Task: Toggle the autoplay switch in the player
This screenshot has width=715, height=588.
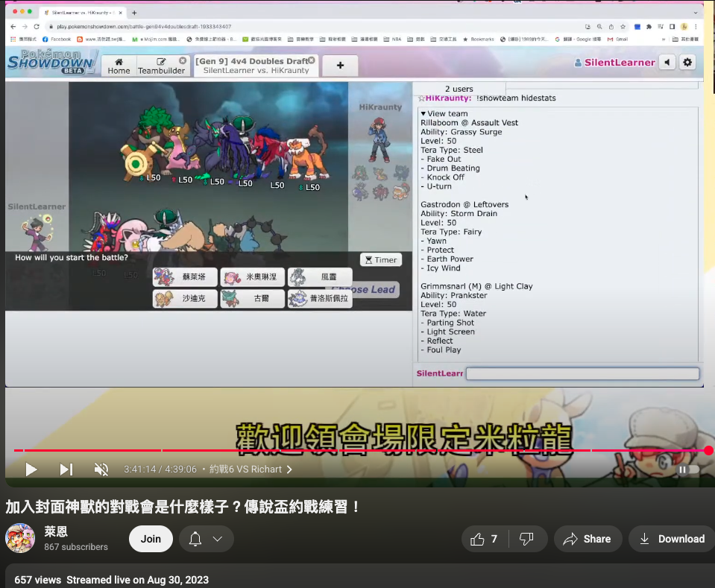Action: pyautogui.click(x=687, y=470)
